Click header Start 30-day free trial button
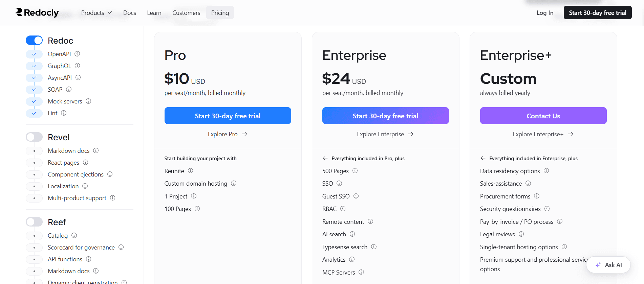Viewport: 644px width, 284px height. click(x=598, y=13)
